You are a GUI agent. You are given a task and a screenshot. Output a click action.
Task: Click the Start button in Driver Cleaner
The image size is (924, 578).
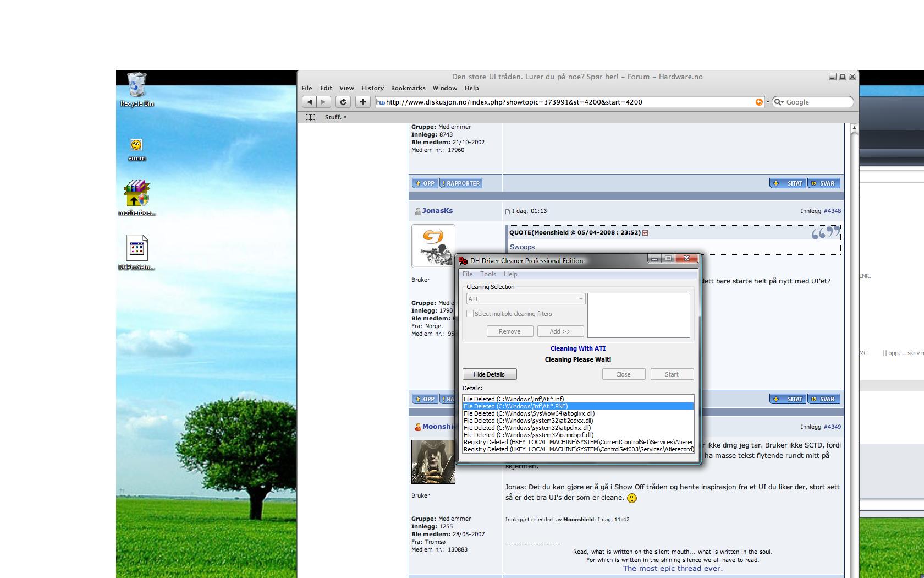(x=672, y=374)
